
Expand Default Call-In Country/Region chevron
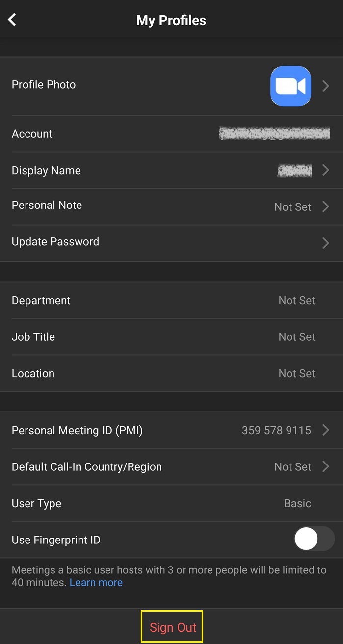(x=326, y=466)
